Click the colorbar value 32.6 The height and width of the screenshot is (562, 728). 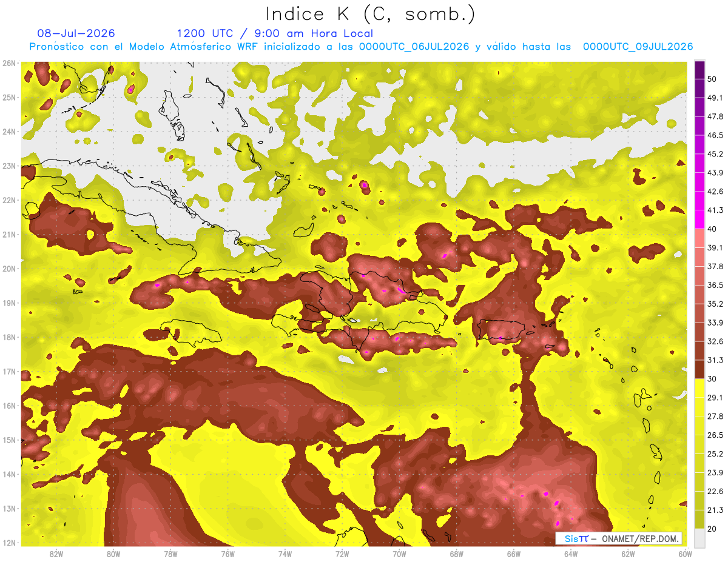click(715, 341)
